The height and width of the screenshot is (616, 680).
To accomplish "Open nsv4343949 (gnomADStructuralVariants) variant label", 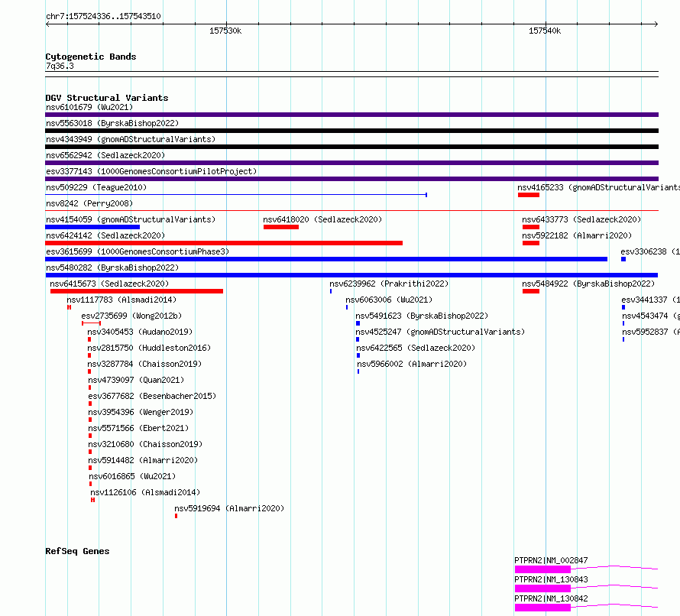I will pyautogui.click(x=131, y=139).
